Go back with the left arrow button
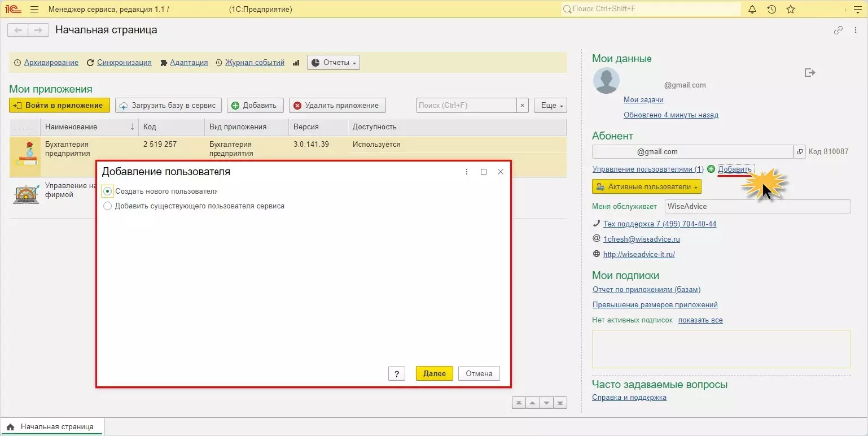This screenshot has height=436, width=868. coord(19,30)
